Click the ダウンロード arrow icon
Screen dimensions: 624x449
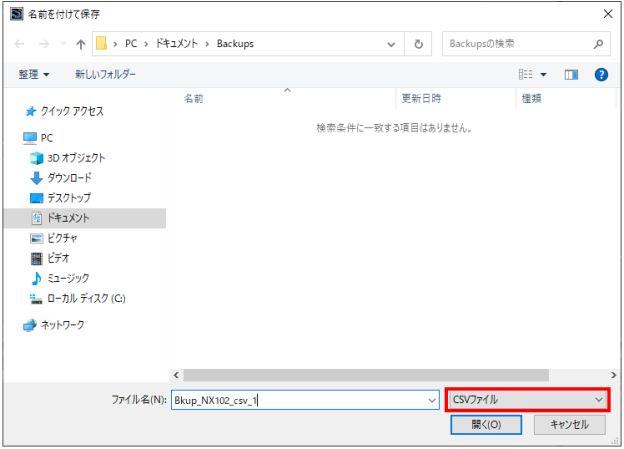36,178
